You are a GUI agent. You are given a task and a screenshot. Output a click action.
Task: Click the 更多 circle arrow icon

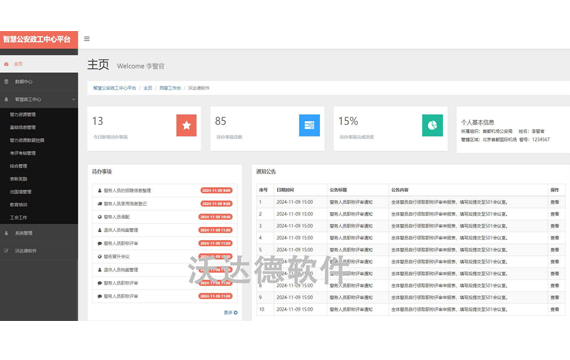point(236,313)
